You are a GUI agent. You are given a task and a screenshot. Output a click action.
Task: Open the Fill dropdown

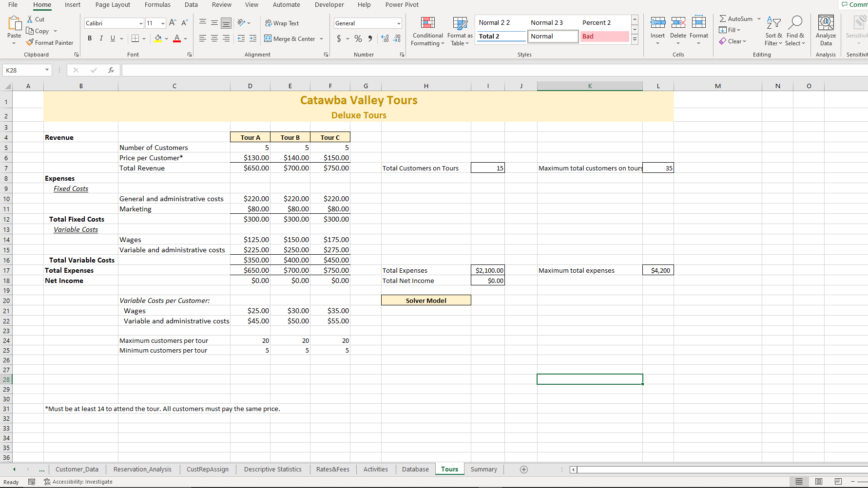tap(730, 30)
